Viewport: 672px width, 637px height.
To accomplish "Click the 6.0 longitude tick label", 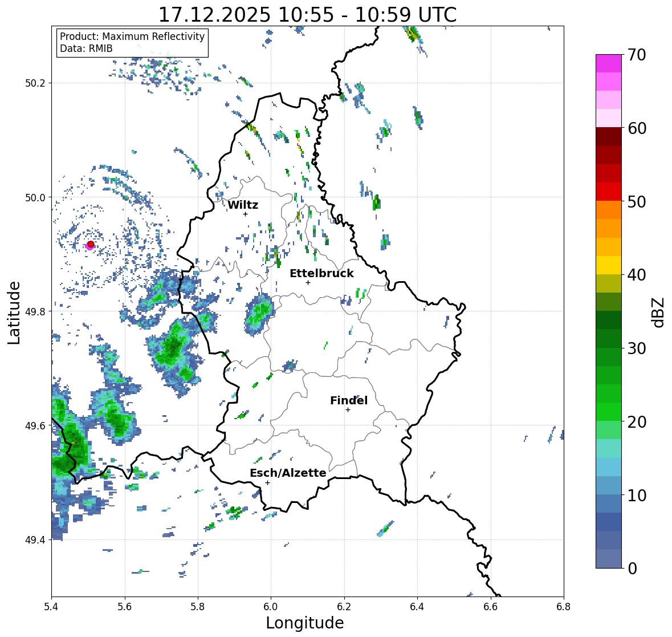I will (271, 606).
